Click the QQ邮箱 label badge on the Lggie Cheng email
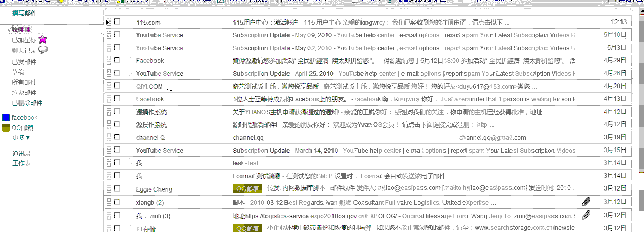This screenshot has width=644, height=232. 248,189
